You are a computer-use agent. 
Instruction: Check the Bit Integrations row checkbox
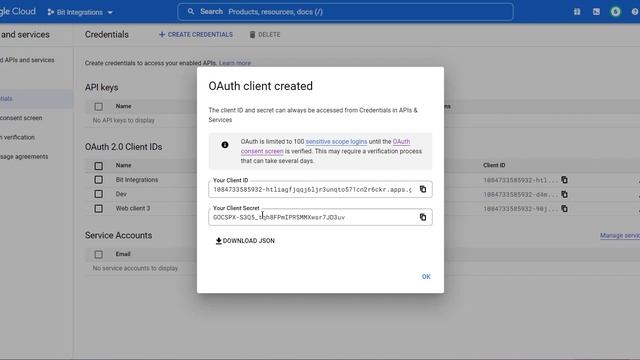[98, 180]
